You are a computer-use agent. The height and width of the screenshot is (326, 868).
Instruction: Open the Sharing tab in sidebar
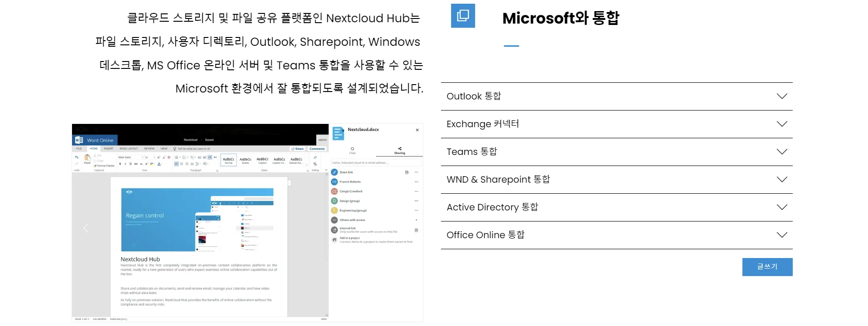pos(399,151)
